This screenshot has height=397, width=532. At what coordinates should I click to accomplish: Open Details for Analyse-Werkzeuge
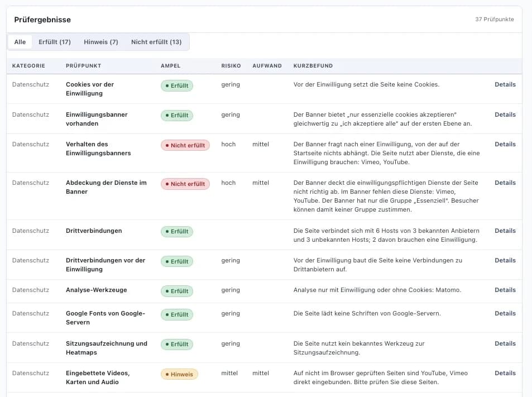click(x=505, y=290)
